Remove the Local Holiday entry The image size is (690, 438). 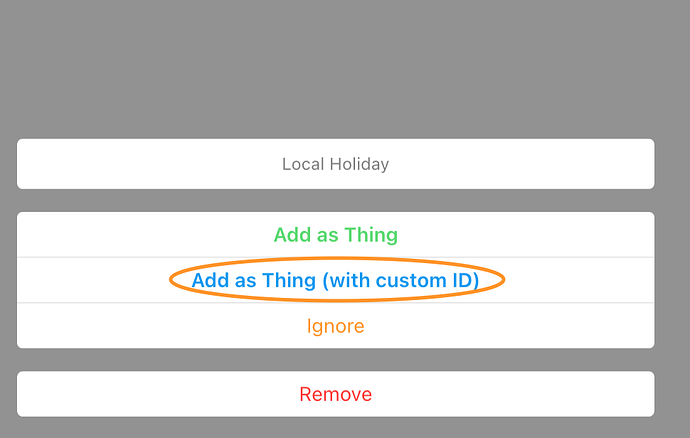[335, 394]
